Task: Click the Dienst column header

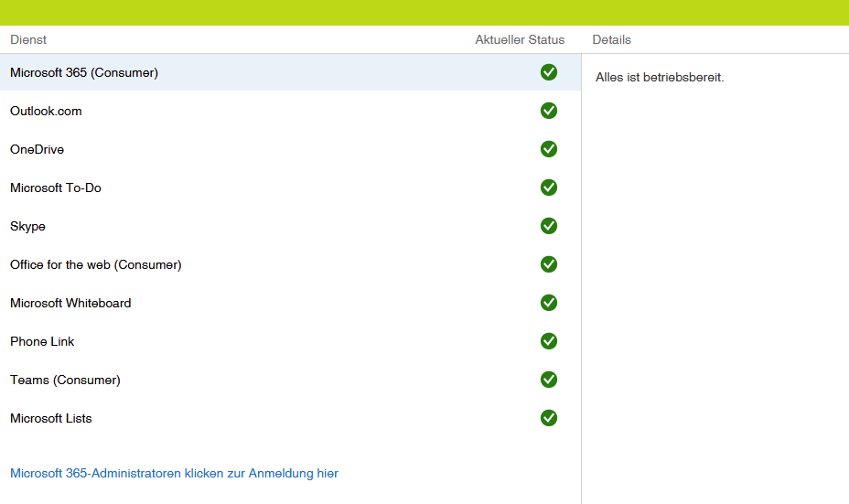Action: [28, 39]
